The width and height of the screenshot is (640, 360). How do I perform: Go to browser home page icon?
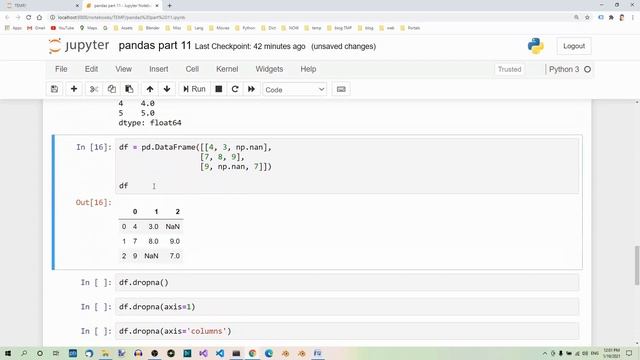tap(39, 17)
